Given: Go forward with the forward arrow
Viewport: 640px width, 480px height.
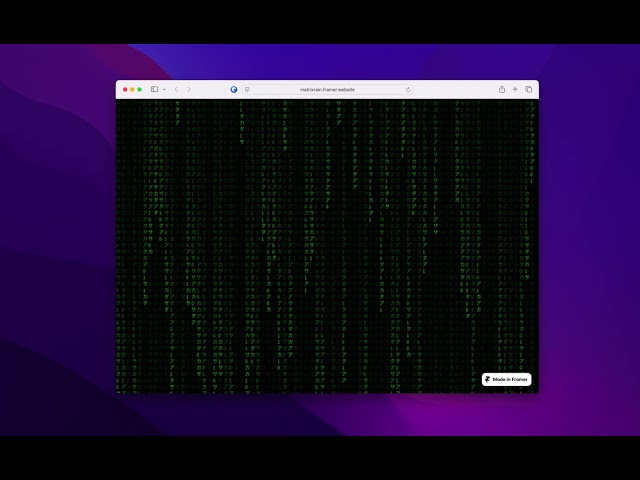Looking at the screenshot, I should (189, 89).
